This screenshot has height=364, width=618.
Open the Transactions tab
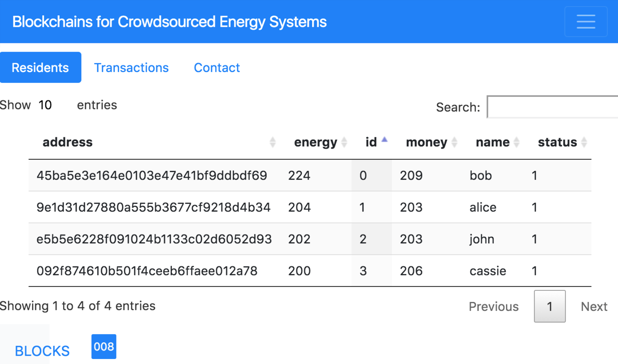point(131,68)
